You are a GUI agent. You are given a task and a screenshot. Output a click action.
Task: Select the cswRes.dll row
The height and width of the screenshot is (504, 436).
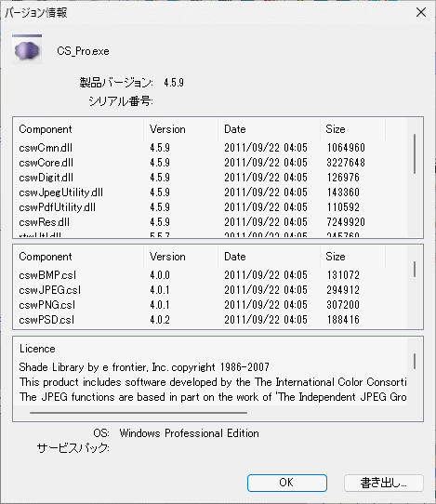(210, 222)
